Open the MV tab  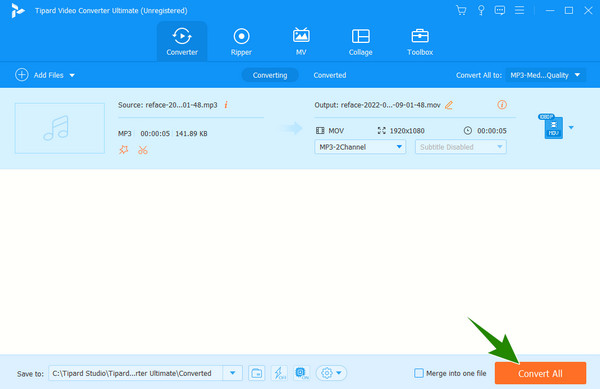[301, 41]
